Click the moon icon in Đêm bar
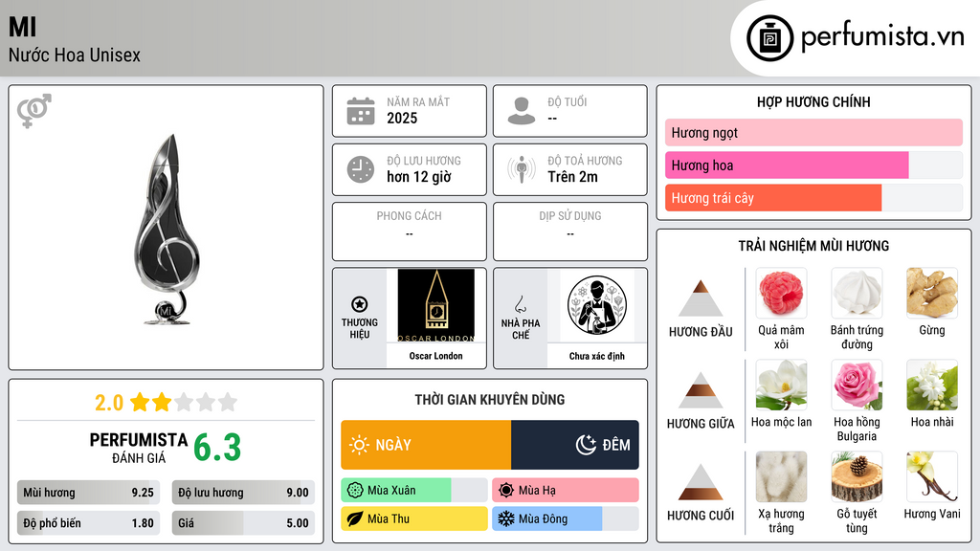Viewport: 980px width, 551px height. (x=586, y=445)
